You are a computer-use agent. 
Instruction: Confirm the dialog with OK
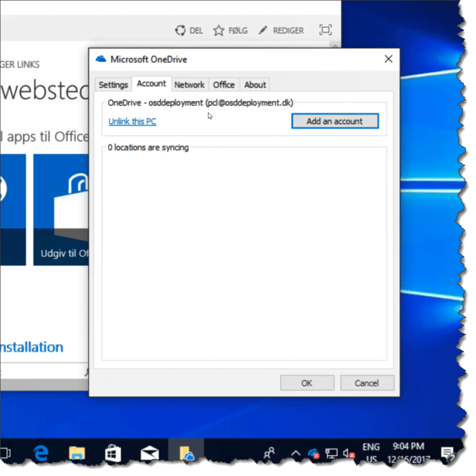[307, 383]
